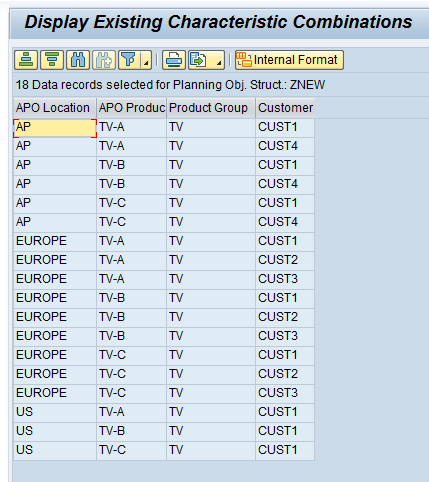
Task: Select the highlighted AP cell in first row
Action: pos(55,128)
